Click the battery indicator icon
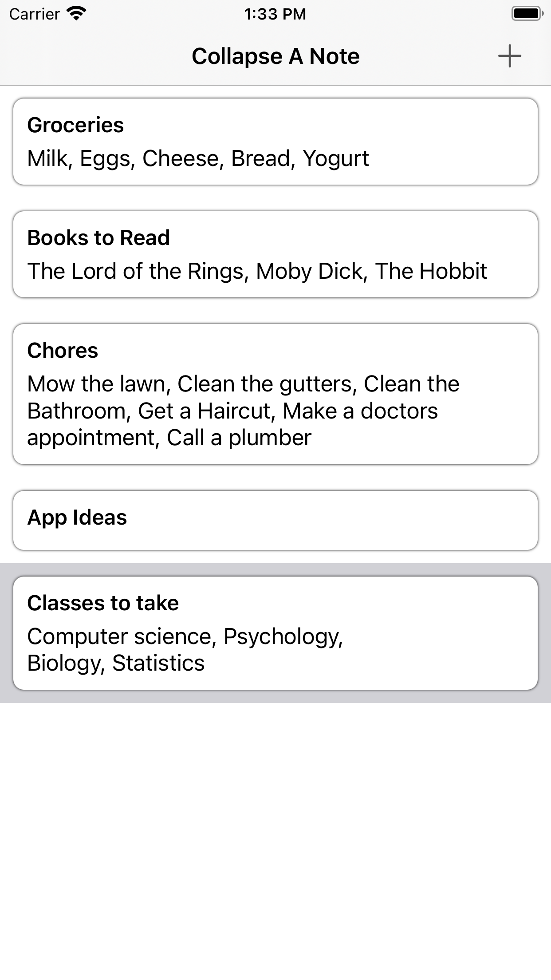Image resolution: width=551 pixels, height=980 pixels. tap(527, 14)
